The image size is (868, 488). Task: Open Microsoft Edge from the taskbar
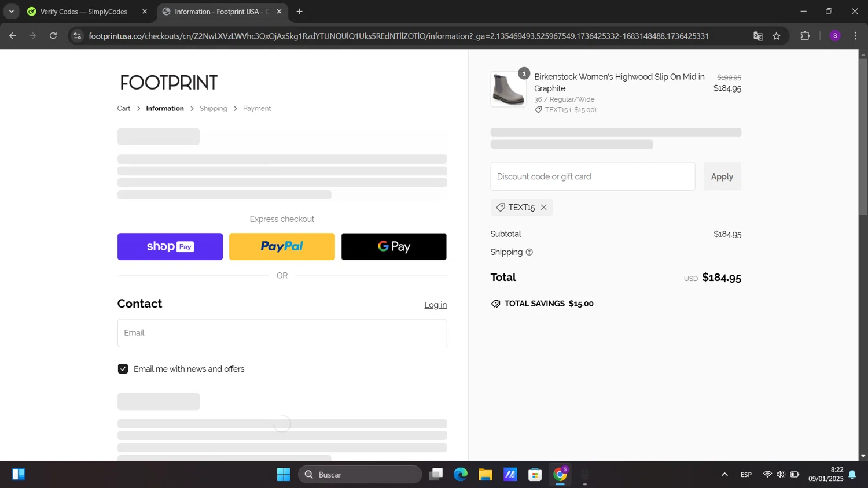pos(461,475)
